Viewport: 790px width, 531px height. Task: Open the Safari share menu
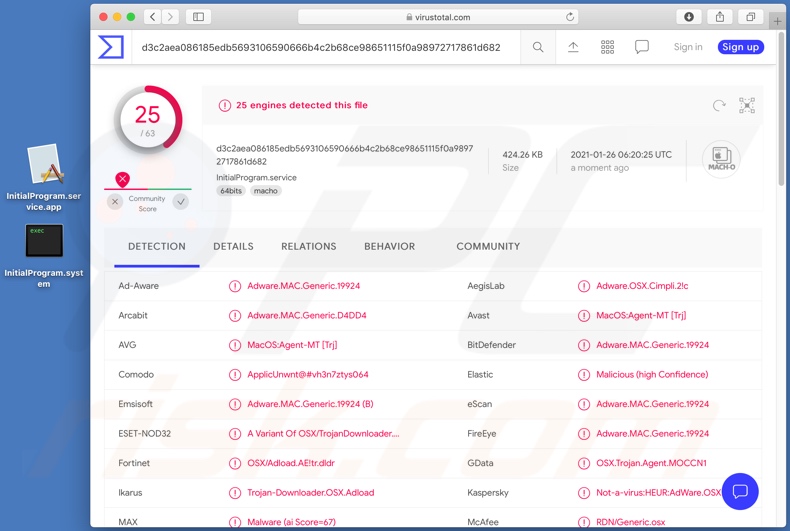tap(719, 17)
